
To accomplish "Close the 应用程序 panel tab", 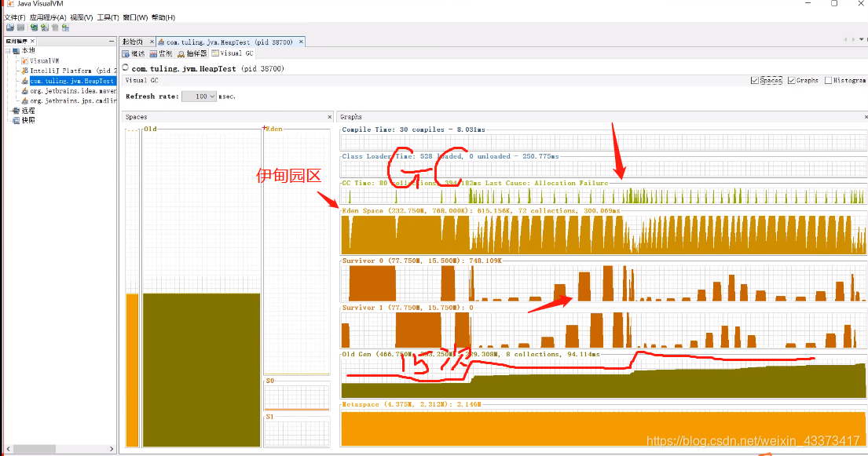I will tap(33, 41).
